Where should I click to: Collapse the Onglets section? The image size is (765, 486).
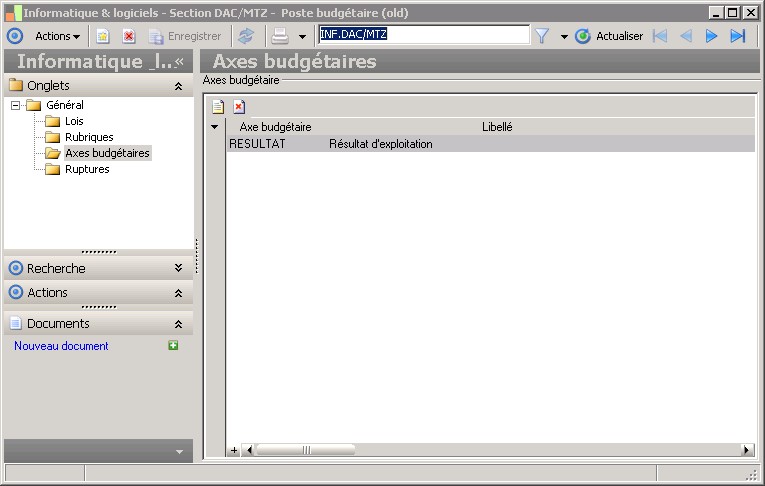point(179,86)
